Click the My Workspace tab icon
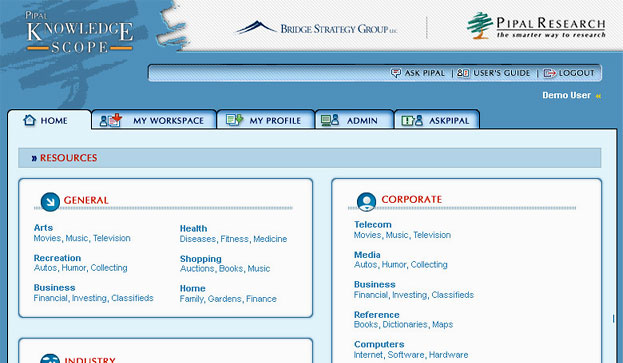 [x=110, y=120]
